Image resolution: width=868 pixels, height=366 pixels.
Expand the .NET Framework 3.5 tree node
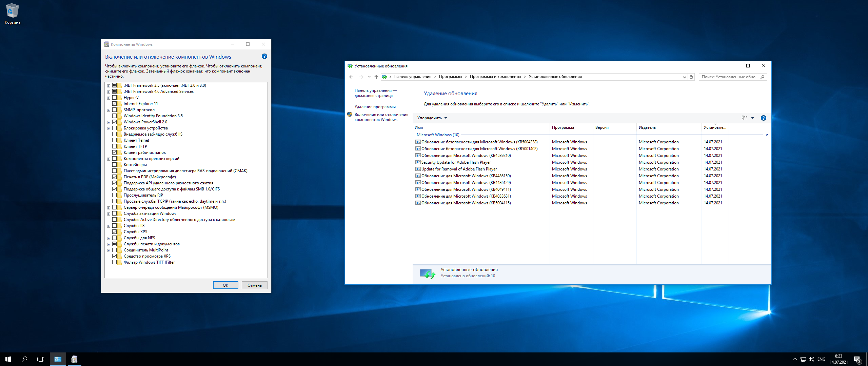108,86
